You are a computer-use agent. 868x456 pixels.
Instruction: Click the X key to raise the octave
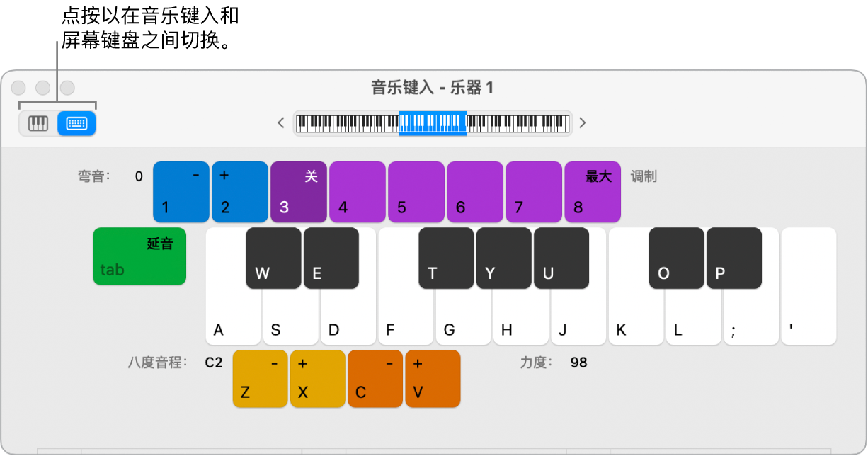[x=318, y=379]
